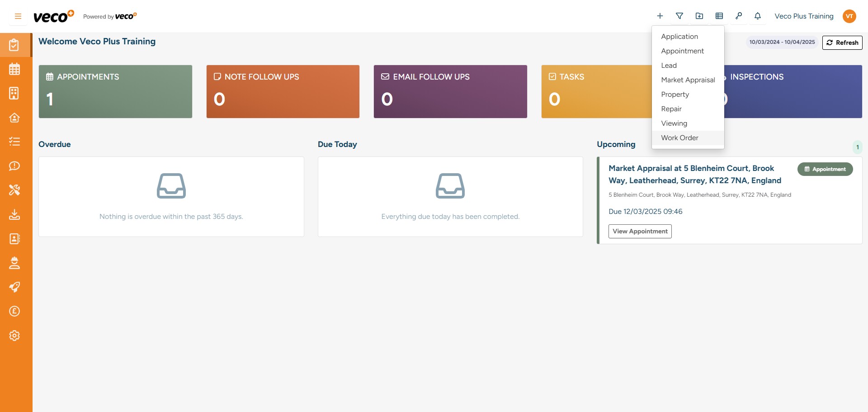Choose Market Appraisal in the dropdown

click(688, 80)
